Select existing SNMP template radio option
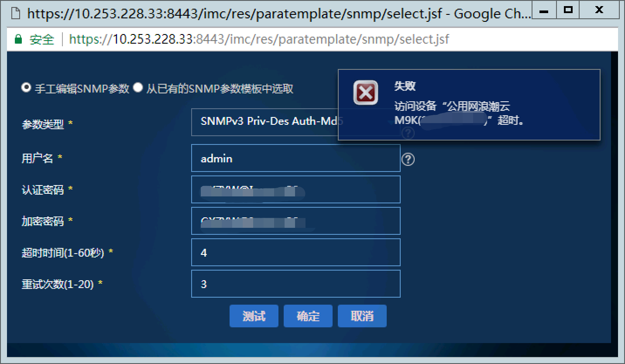Viewport: 625px width, 364px height. [x=138, y=87]
